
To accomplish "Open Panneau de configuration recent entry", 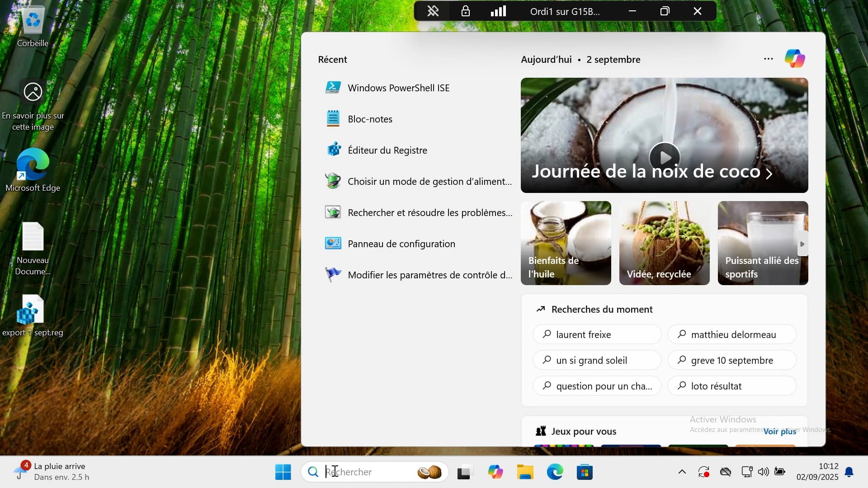I will coord(401,244).
